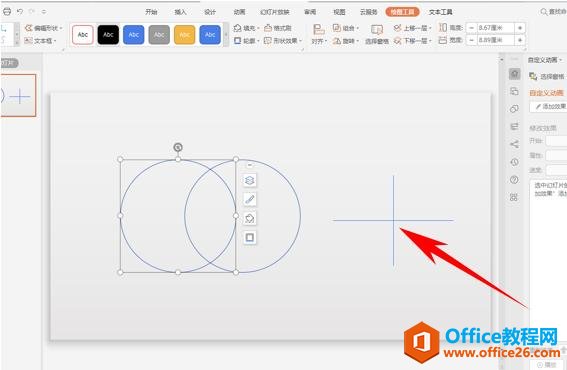Apply the white outlined Abc shape style
567x370 pixels.
coord(83,35)
